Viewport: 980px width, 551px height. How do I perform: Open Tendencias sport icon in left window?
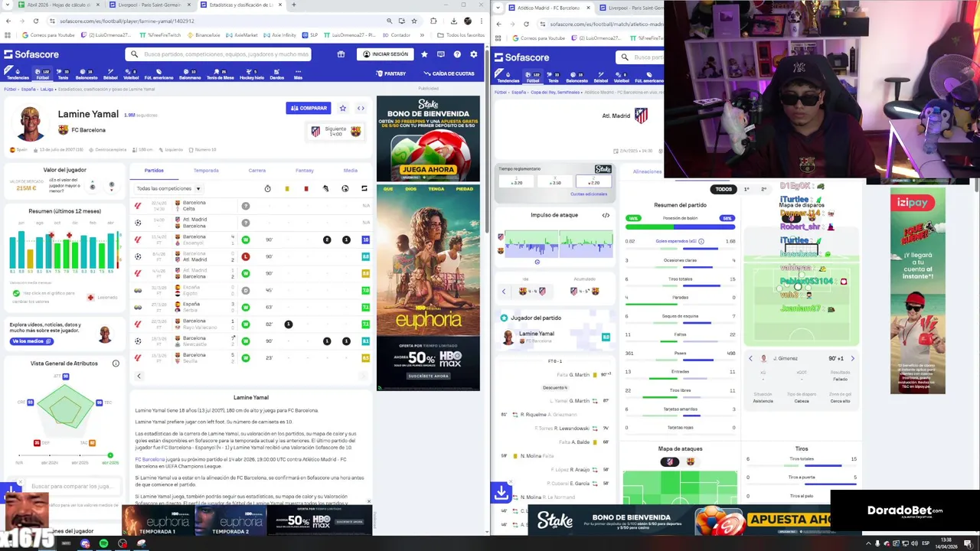18,74
